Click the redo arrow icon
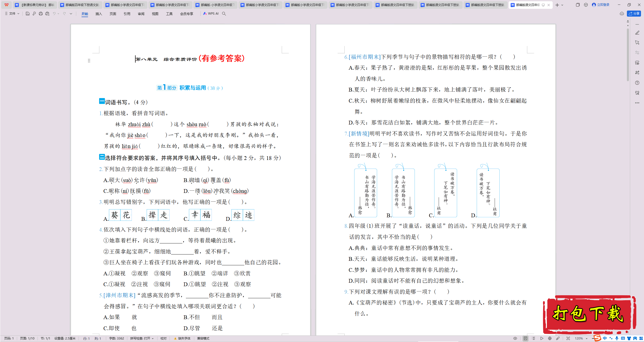 64,14
